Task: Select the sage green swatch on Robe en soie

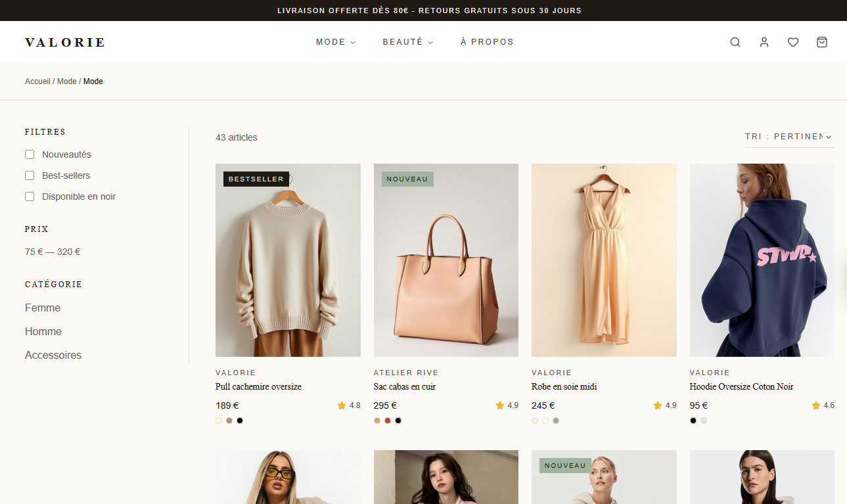Action: [556, 421]
